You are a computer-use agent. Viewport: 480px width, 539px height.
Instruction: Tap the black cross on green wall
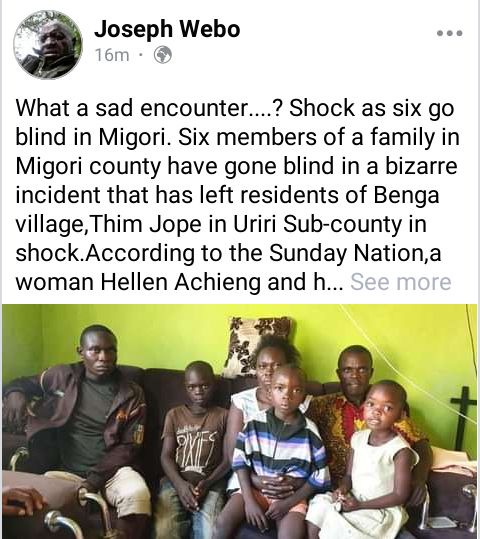coord(463,418)
